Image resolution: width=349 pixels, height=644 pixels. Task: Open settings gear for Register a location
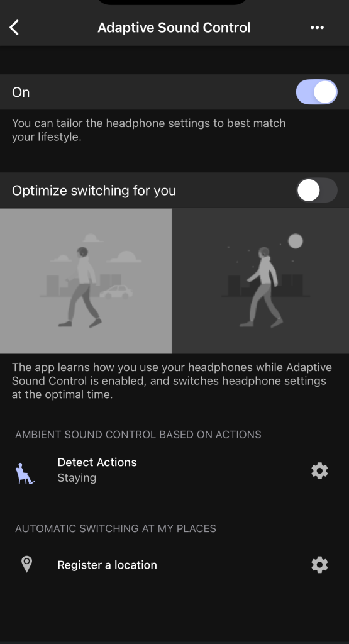click(319, 565)
